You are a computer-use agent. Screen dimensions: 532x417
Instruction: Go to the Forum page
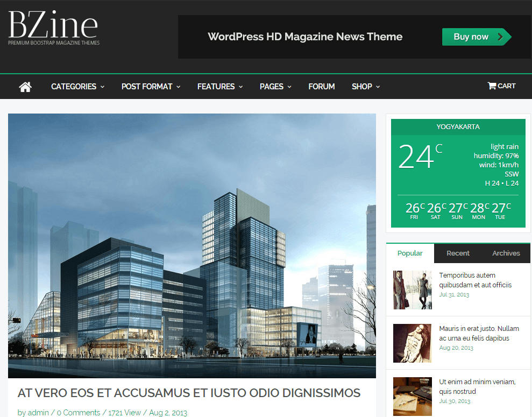(322, 87)
